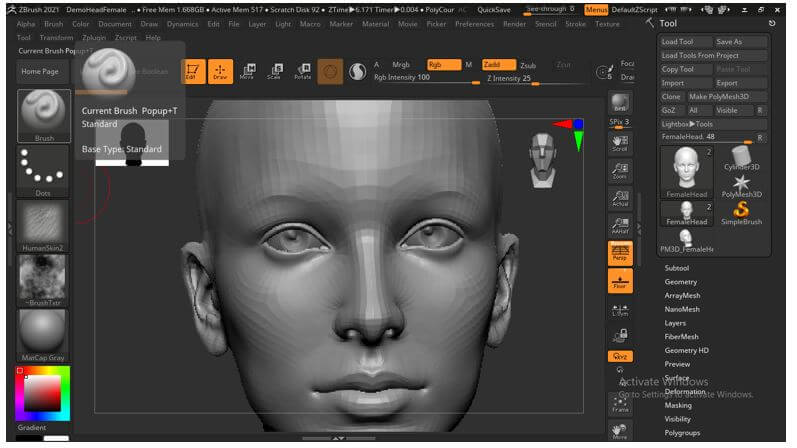Click the QuickSave button
Screen dimensions: 797x448
(494, 10)
